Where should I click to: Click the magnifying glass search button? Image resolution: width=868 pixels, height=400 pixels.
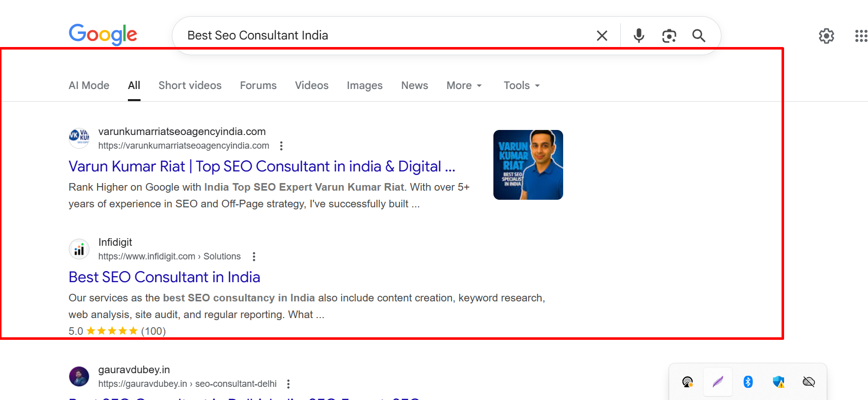coord(699,35)
